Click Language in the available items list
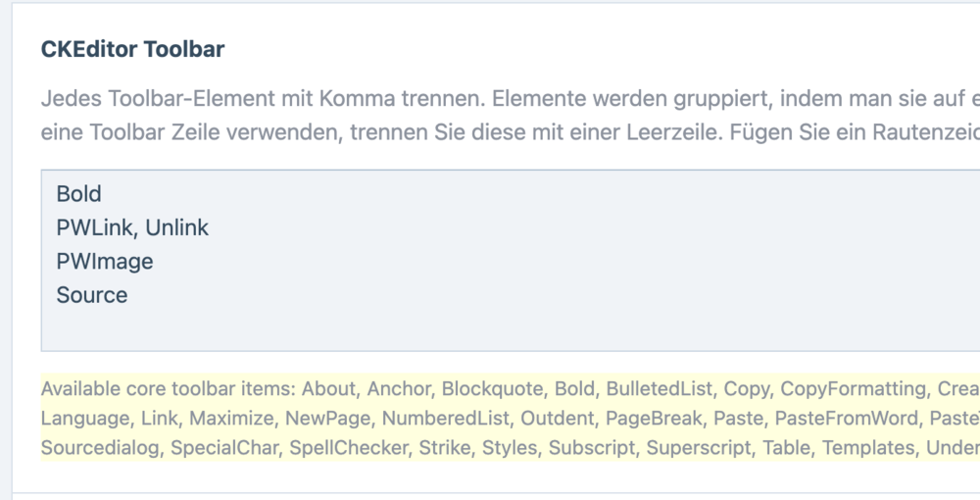Image resolution: width=980 pixels, height=500 pixels. (x=85, y=419)
